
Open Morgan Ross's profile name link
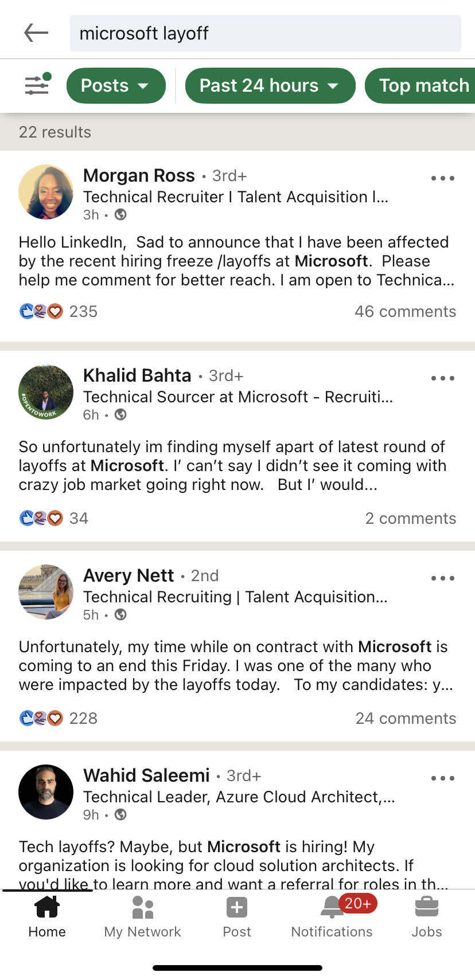[x=139, y=175]
